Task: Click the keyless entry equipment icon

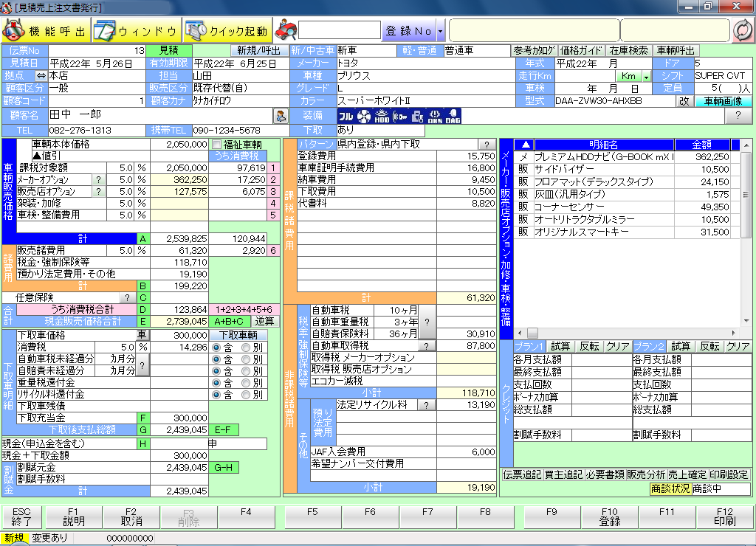Action: coord(399,116)
